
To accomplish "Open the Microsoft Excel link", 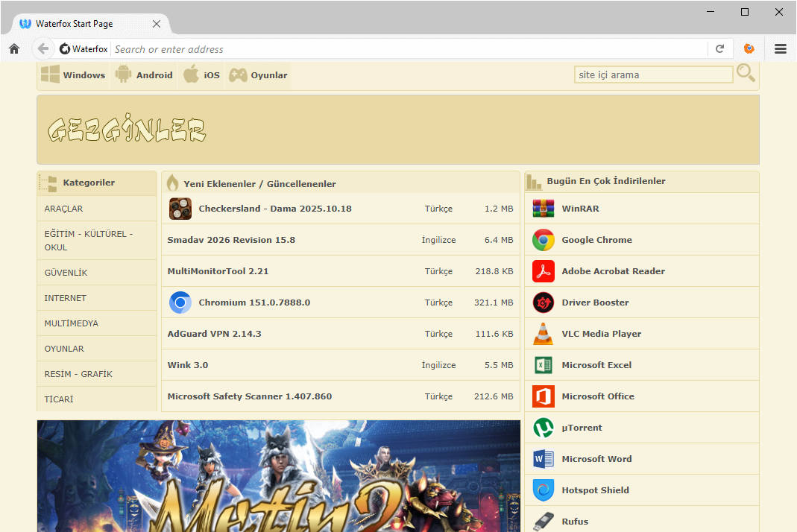I will coord(596,365).
